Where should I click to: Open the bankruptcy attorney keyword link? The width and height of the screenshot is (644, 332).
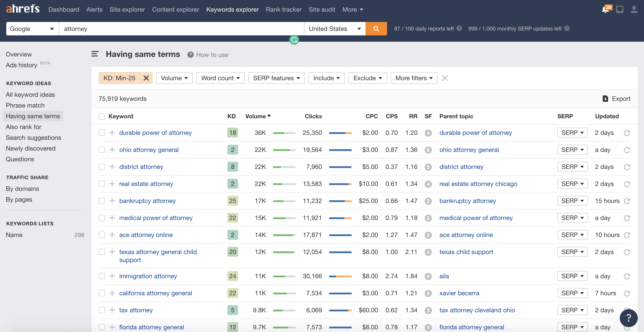pyautogui.click(x=147, y=200)
